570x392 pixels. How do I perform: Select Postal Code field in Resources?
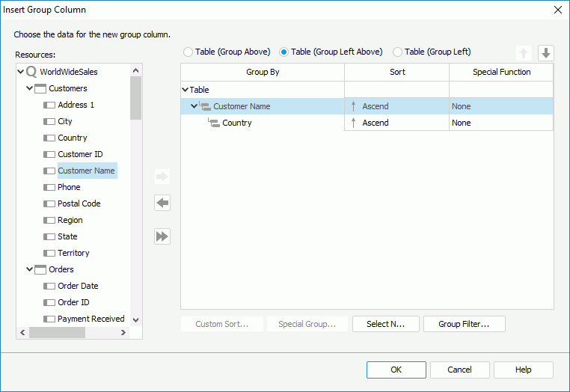pos(79,203)
